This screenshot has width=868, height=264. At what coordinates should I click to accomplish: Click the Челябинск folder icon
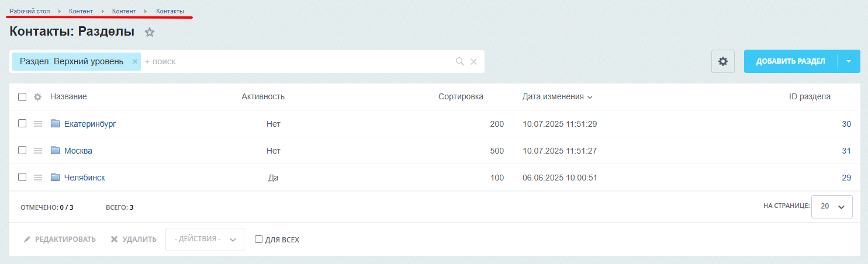tap(56, 178)
